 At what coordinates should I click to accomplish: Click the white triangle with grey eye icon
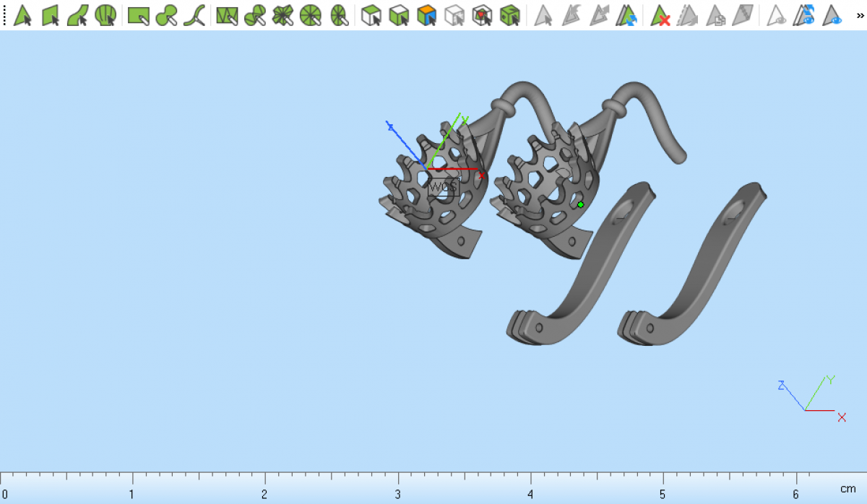pyautogui.click(x=777, y=14)
